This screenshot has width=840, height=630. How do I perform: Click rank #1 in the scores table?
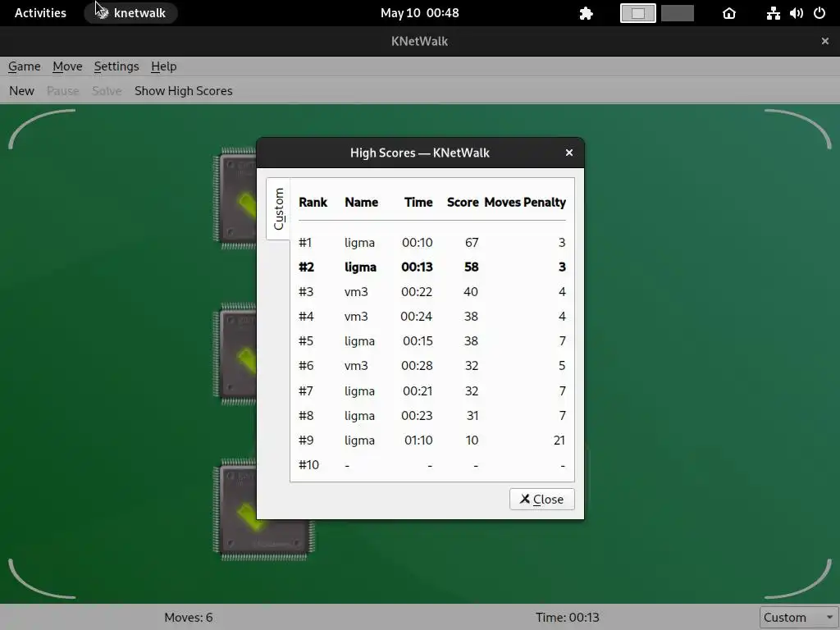click(305, 243)
